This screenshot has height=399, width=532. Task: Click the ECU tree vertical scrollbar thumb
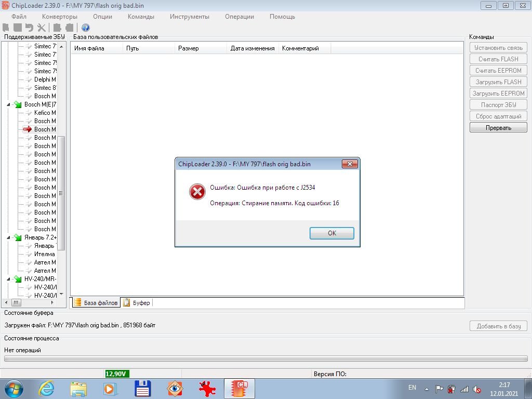tap(61, 192)
